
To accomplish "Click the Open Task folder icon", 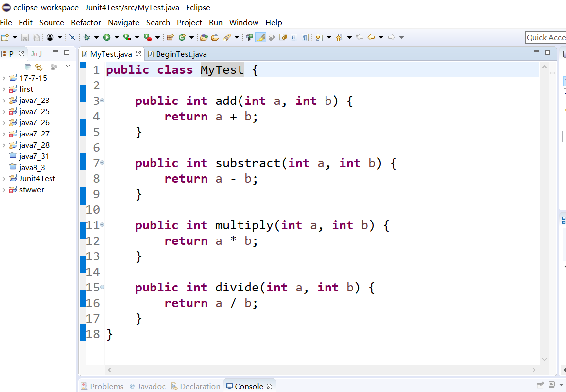I will coord(215,37).
